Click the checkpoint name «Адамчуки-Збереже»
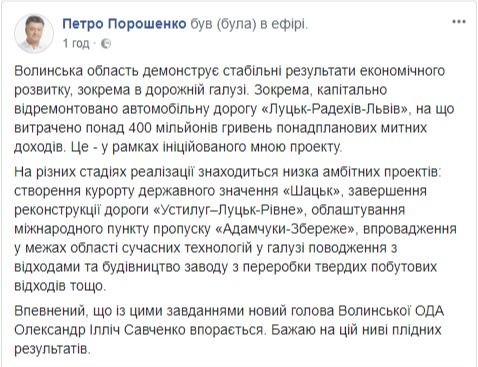Screen dimensions: 478x367 coord(286,229)
